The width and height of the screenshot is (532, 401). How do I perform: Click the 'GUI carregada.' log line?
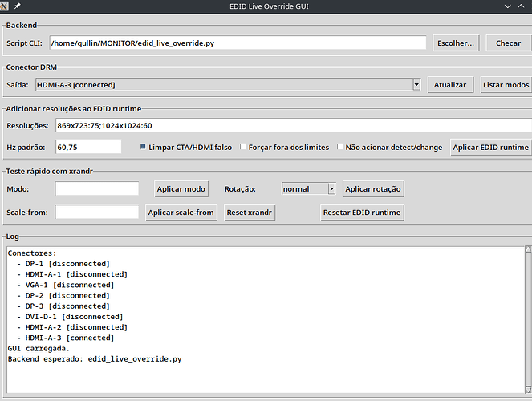(39, 348)
